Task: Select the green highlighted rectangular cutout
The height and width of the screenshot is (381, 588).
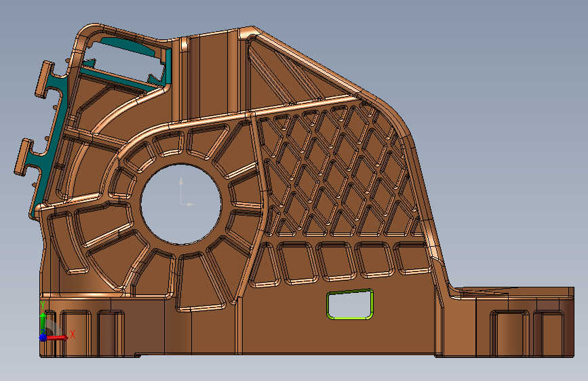Action: (350, 304)
